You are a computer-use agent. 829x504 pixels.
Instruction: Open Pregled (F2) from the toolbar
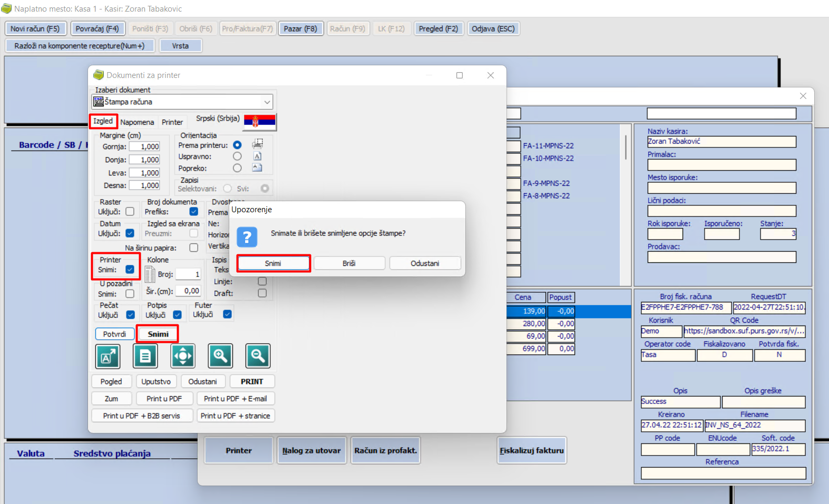(438, 28)
